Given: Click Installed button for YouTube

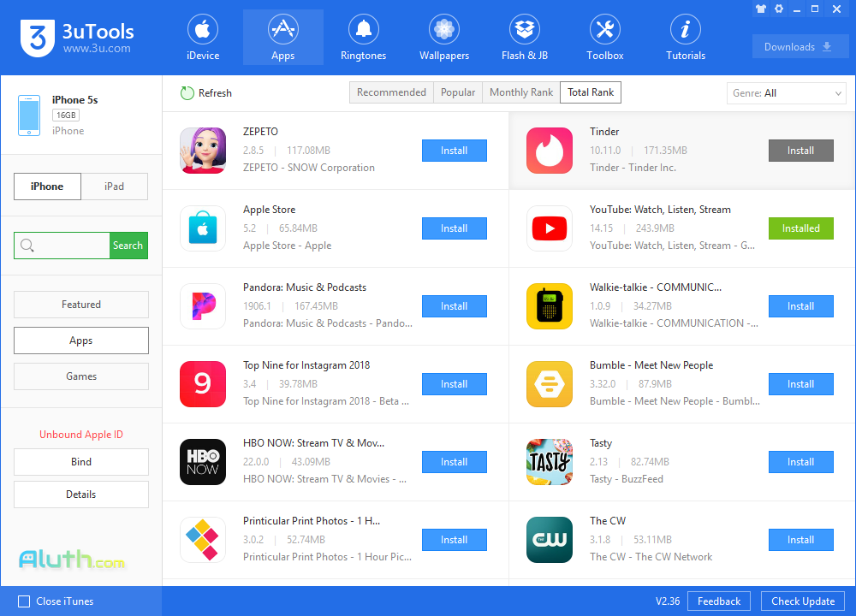Looking at the screenshot, I should click(x=801, y=228).
